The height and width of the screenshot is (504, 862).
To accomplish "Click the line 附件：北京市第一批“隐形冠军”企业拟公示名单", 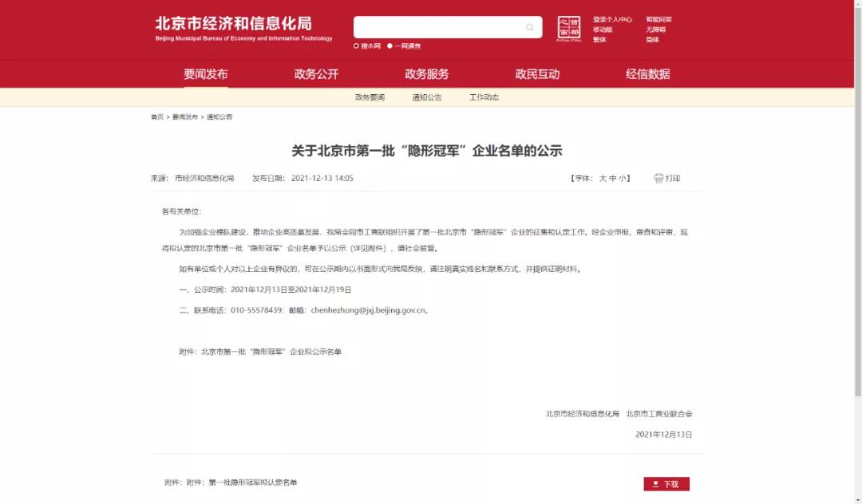I will [260, 352].
